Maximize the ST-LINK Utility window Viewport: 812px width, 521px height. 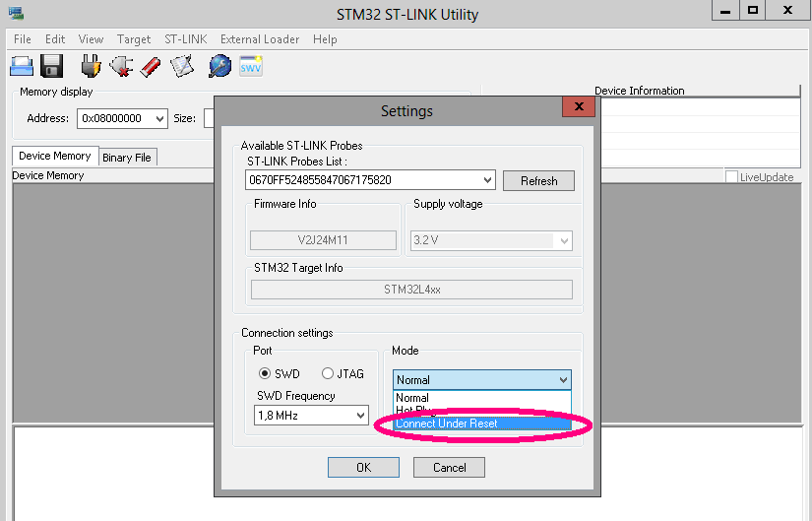(x=753, y=11)
